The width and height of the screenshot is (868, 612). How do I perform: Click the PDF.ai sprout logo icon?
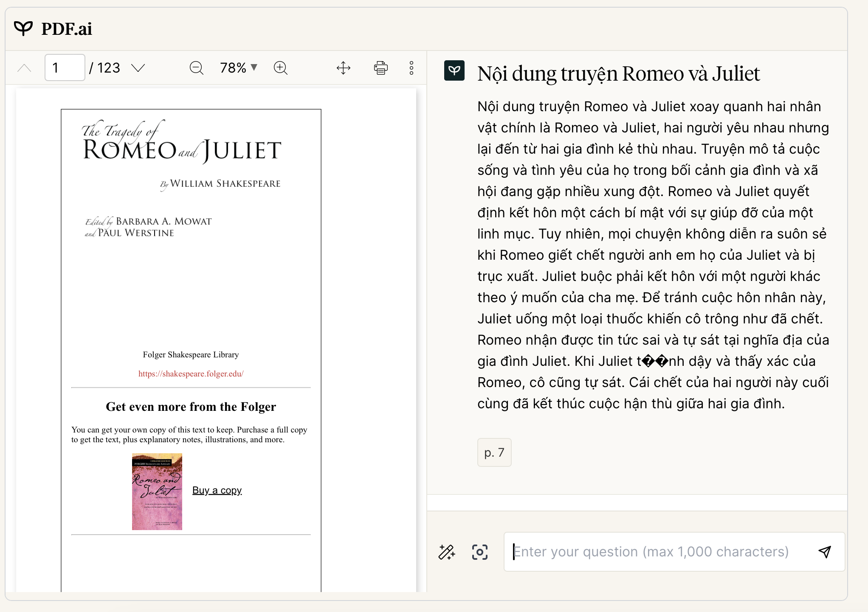(x=23, y=28)
